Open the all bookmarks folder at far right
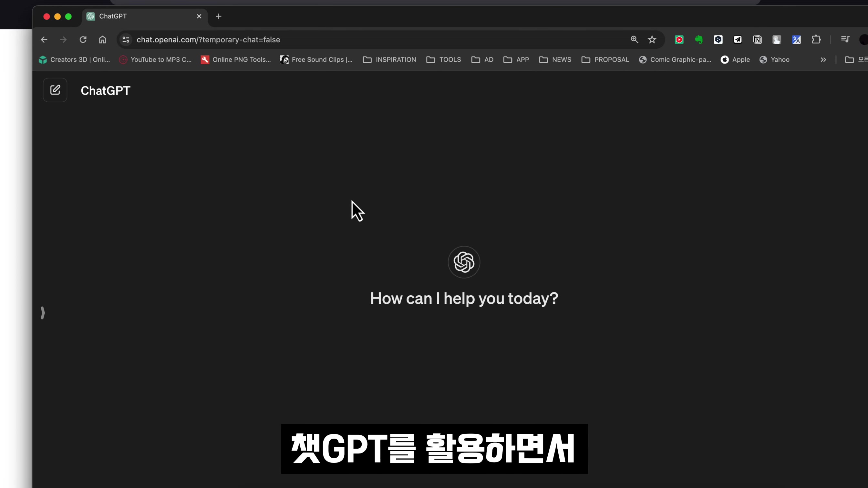The width and height of the screenshot is (868, 488). point(856,60)
